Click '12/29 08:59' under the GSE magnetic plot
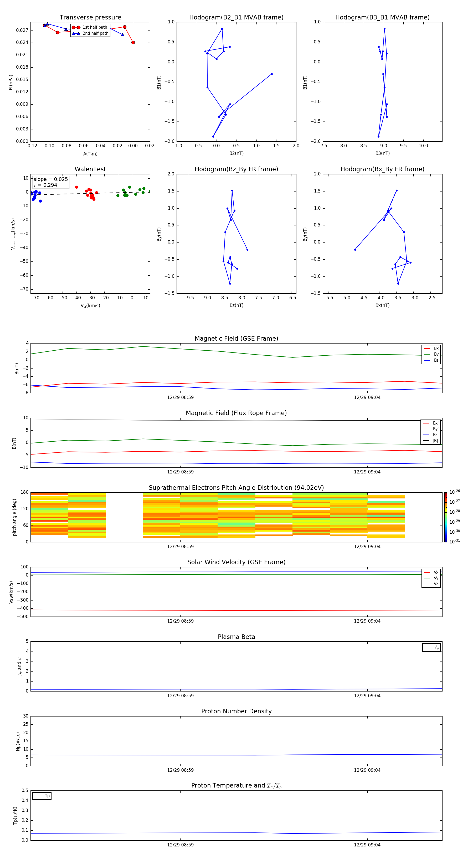Viewport: 473px width, 868px height. coord(181,398)
